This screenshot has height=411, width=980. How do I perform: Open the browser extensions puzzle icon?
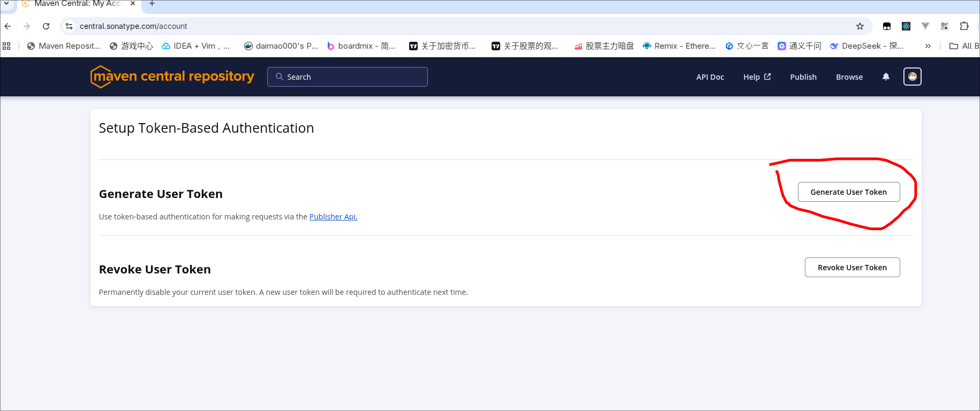[964, 26]
